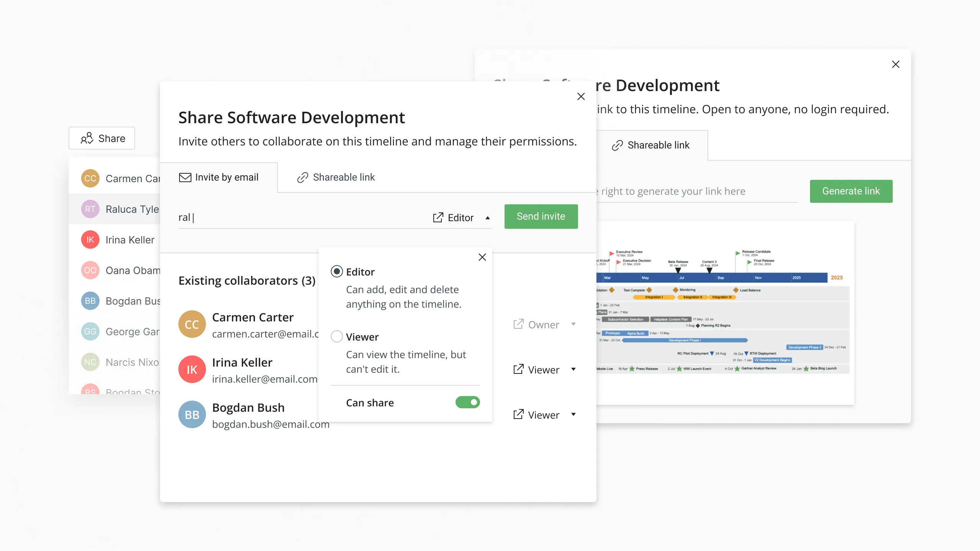Screen dimensions: 980x551
Task: Expand the Editor permission dropdown
Action: coord(461,217)
